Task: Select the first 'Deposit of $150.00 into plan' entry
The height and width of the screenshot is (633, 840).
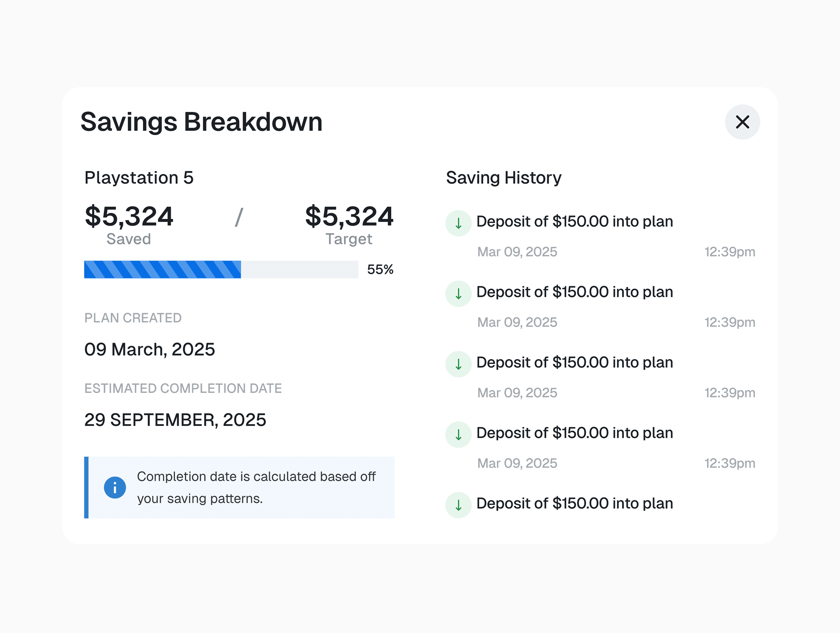Action: click(x=574, y=221)
